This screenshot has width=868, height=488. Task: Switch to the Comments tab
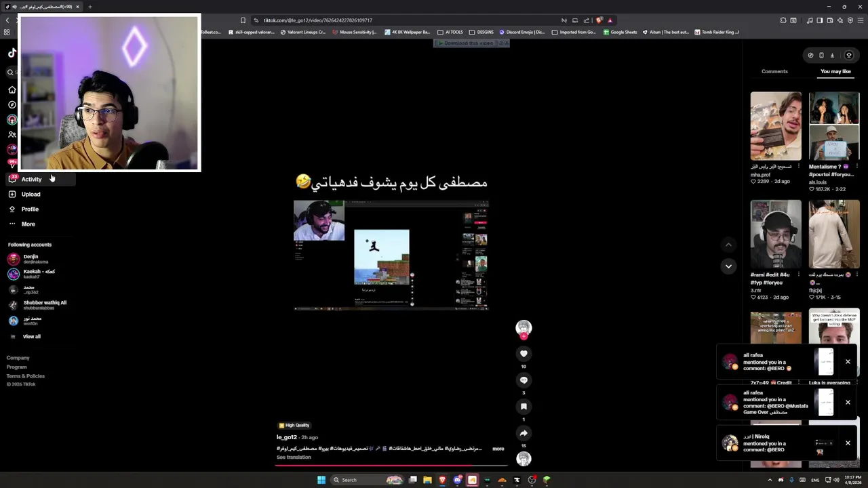(x=774, y=71)
